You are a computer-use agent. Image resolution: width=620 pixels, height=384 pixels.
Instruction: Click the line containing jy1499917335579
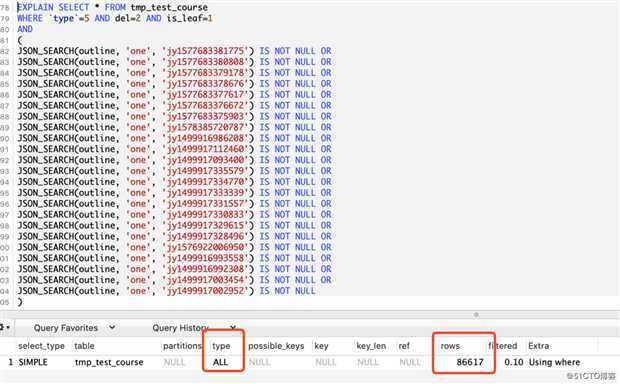pos(174,171)
